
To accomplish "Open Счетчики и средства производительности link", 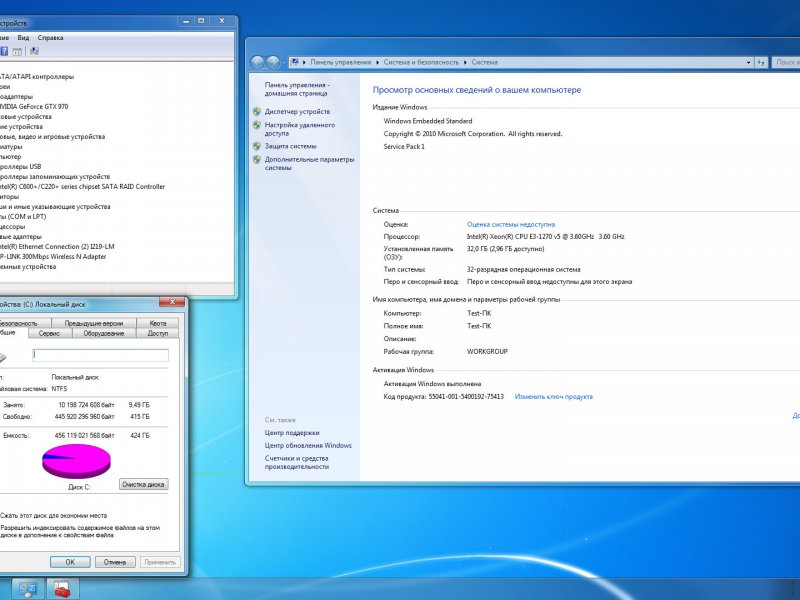I will point(296,462).
